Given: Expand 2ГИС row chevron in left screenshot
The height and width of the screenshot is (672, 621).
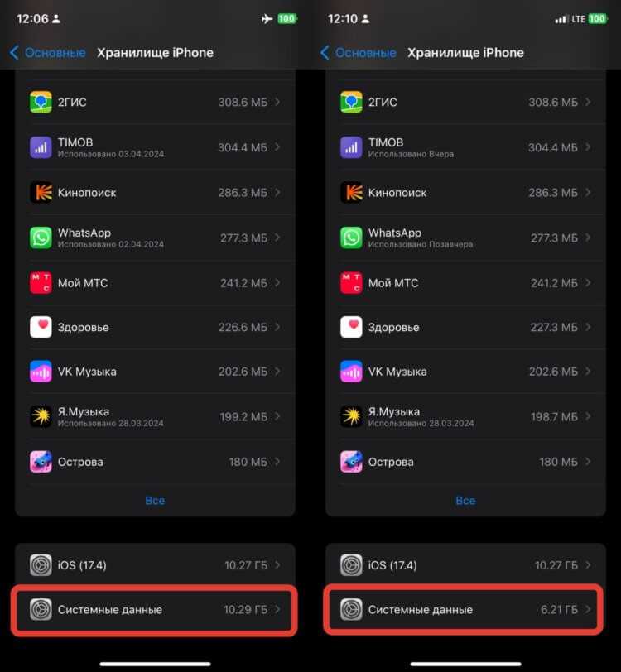Looking at the screenshot, I should tap(277, 102).
